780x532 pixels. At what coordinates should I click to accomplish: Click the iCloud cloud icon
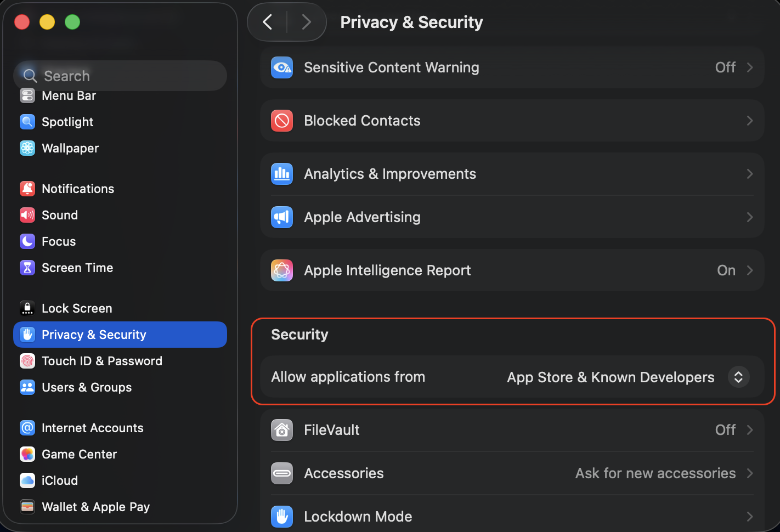[27, 480]
